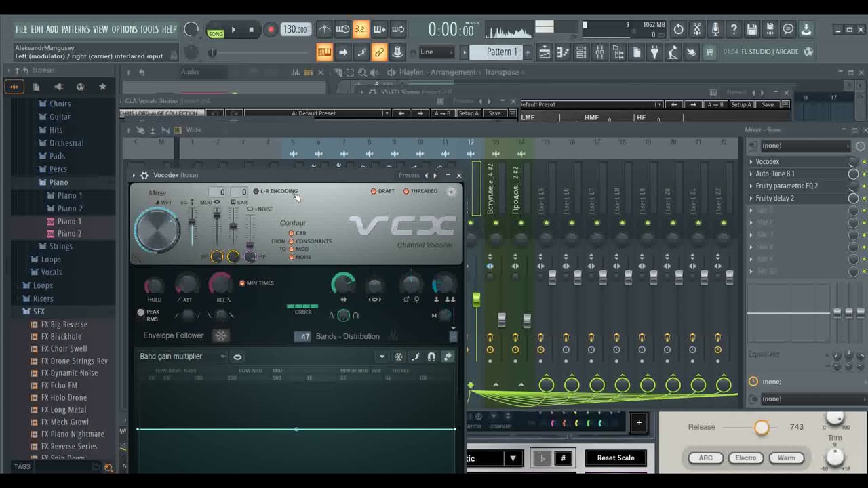868x488 pixels.
Task: Click the browser search magnifier icon by TAGS
Action: pyautogui.click(x=108, y=467)
